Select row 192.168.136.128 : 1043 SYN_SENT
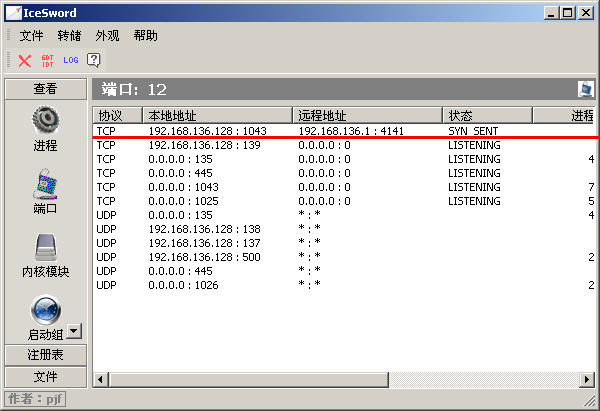The image size is (600, 411). click(344, 131)
